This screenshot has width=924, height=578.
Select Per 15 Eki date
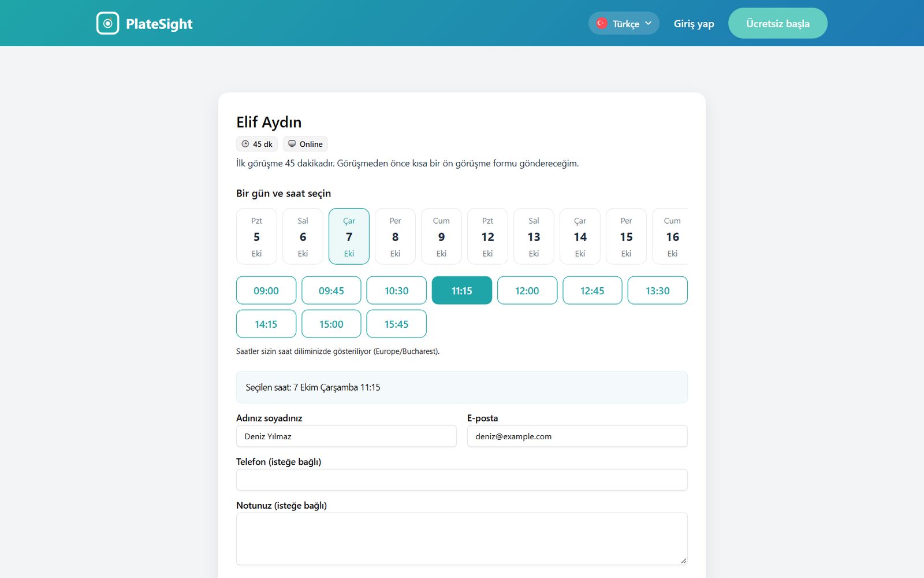coord(626,236)
